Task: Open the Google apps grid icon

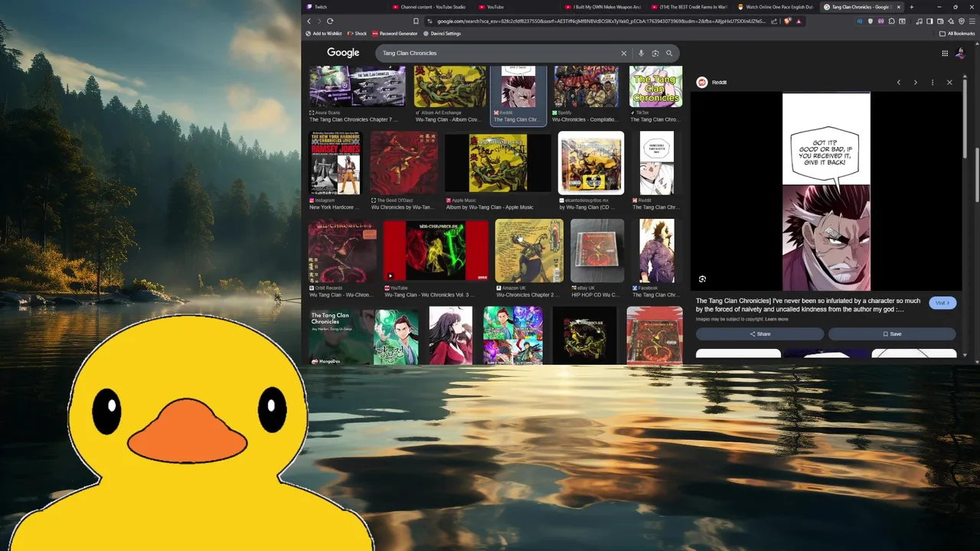Action: (945, 53)
